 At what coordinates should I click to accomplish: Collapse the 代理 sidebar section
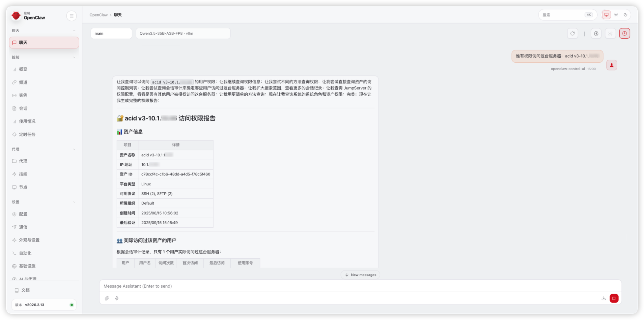74,149
